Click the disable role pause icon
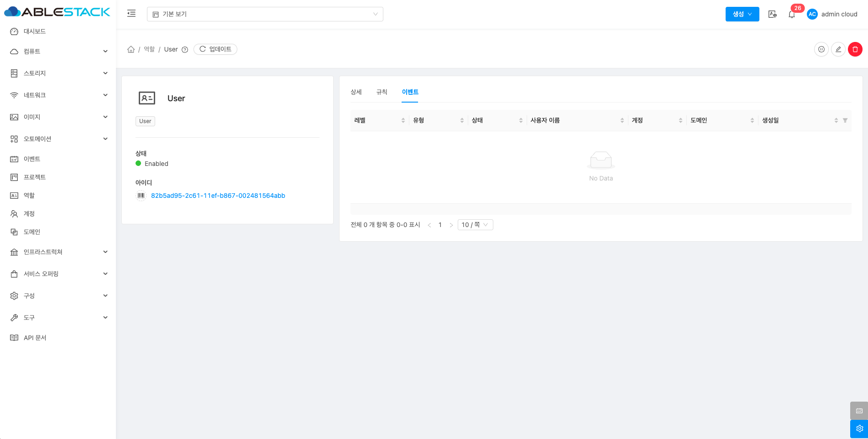This screenshot has width=868, height=439. pos(821,49)
